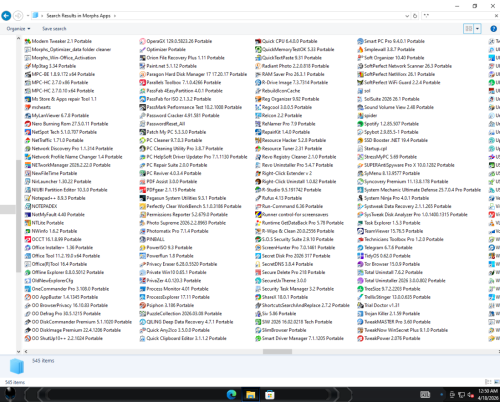Image resolution: width=500 pixels, height=402 pixels.
Task: Click the search box in Explorer
Action: pyautogui.click(x=458, y=16)
